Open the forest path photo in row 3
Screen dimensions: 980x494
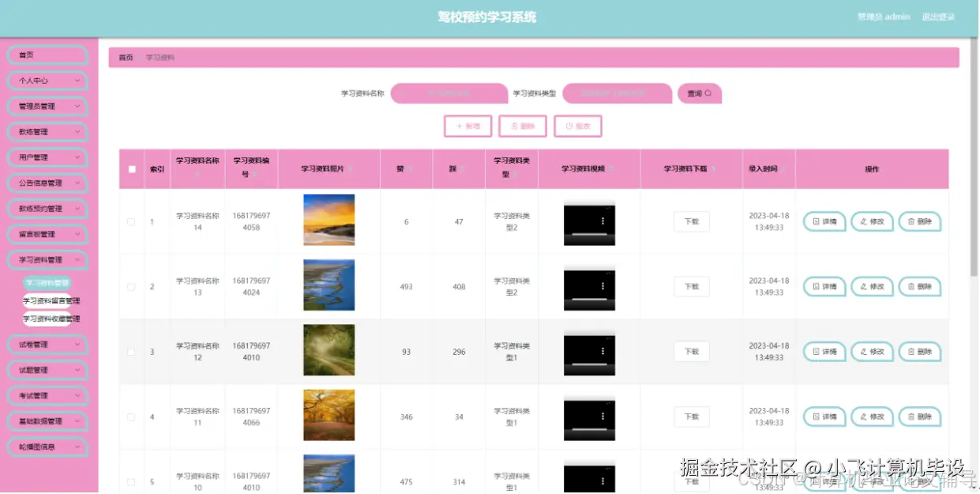329,350
